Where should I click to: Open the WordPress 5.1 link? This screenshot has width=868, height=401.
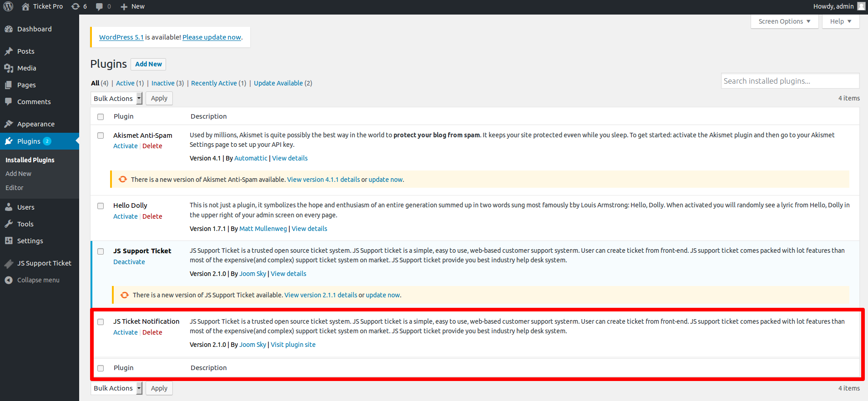(x=121, y=37)
